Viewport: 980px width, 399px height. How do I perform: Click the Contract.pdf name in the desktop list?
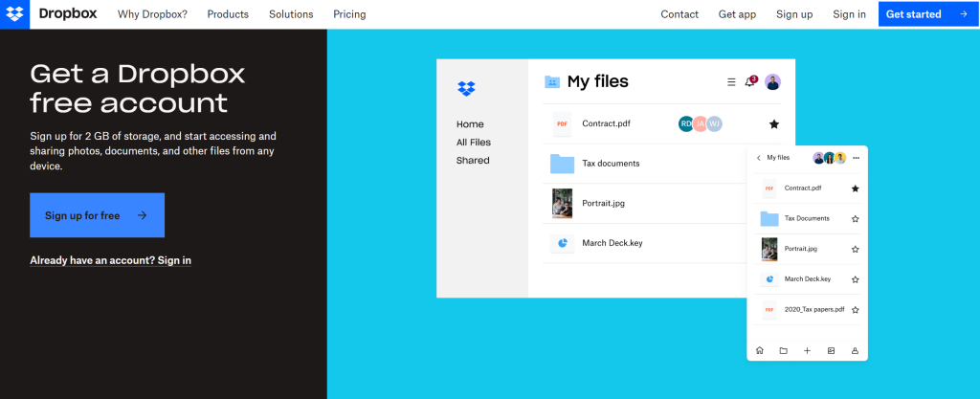click(606, 123)
